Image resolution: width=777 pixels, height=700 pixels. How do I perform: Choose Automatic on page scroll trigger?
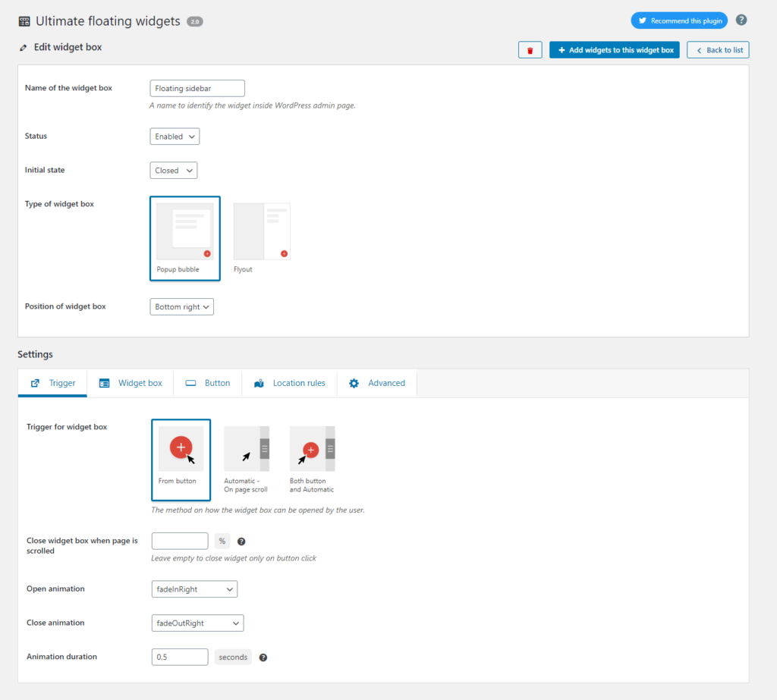click(247, 460)
